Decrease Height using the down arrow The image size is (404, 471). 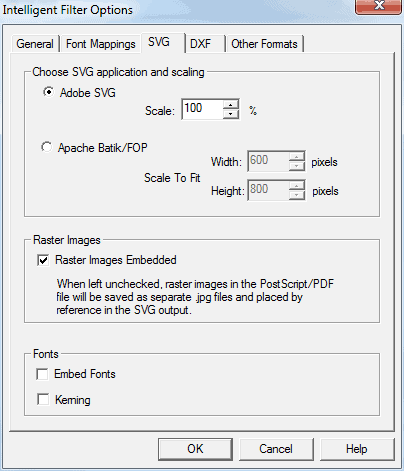(x=297, y=195)
